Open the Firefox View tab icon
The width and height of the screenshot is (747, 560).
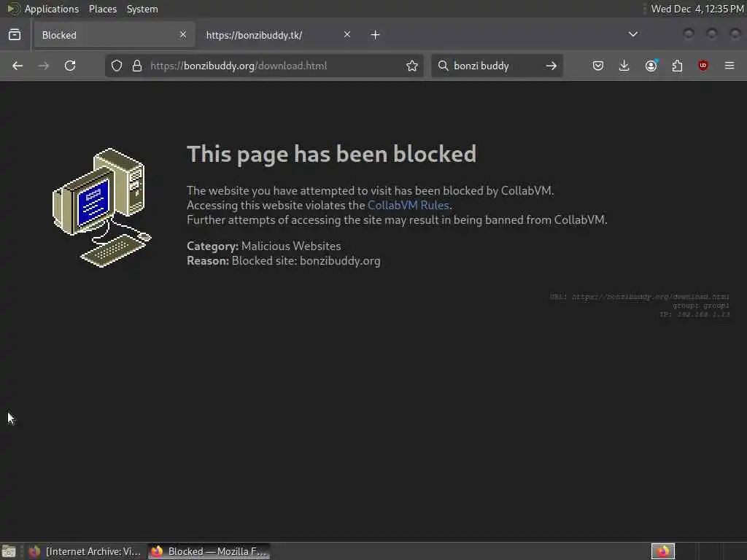point(15,35)
